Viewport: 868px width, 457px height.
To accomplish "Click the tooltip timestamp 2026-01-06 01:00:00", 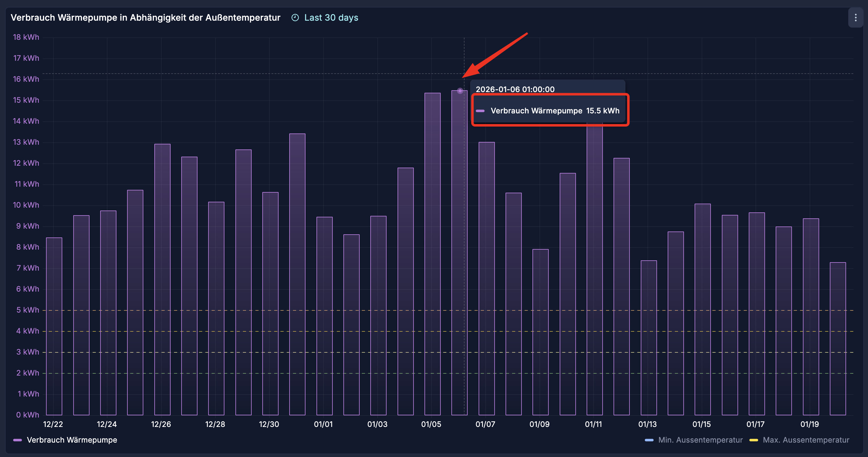I will 515,89.
